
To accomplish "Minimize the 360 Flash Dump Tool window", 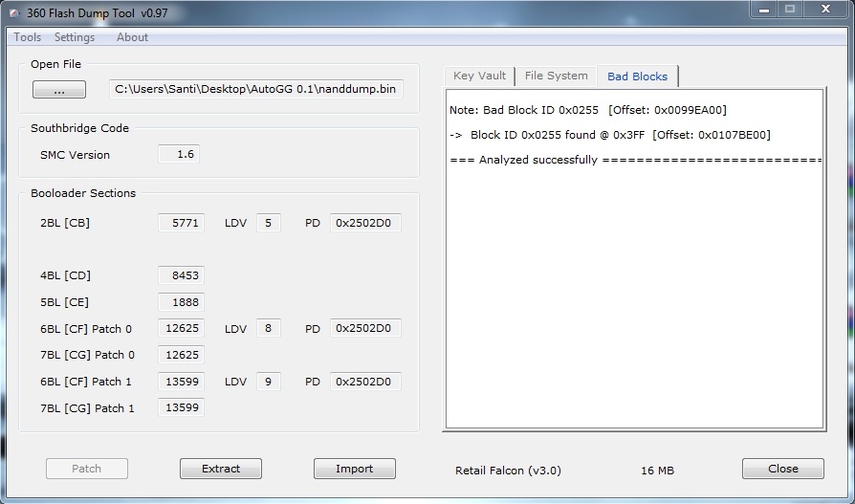I will [763, 10].
